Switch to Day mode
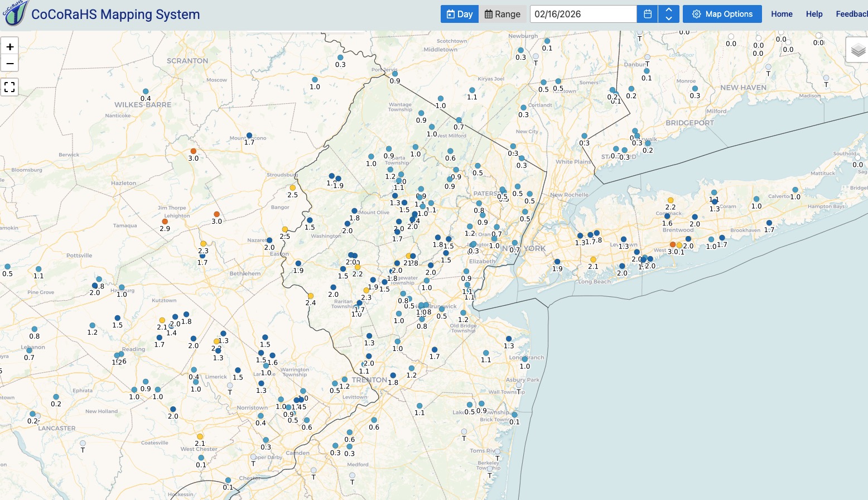The image size is (868, 500). coord(459,14)
